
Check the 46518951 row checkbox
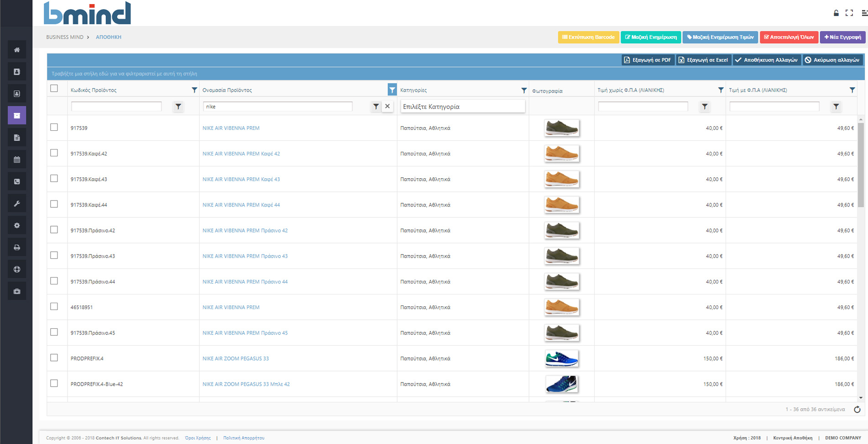[54, 306]
